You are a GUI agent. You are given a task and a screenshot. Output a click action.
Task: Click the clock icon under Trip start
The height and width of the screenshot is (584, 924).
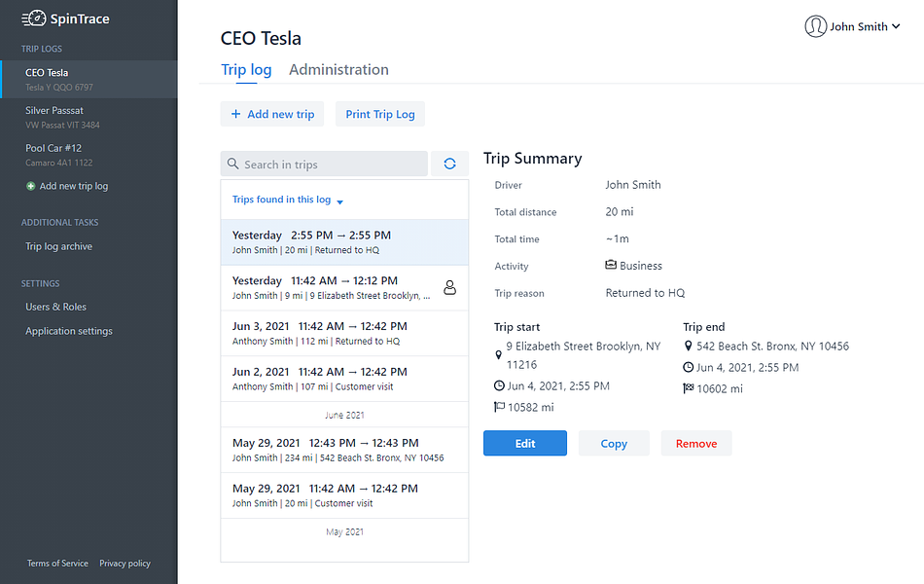click(x=499, y=385)
